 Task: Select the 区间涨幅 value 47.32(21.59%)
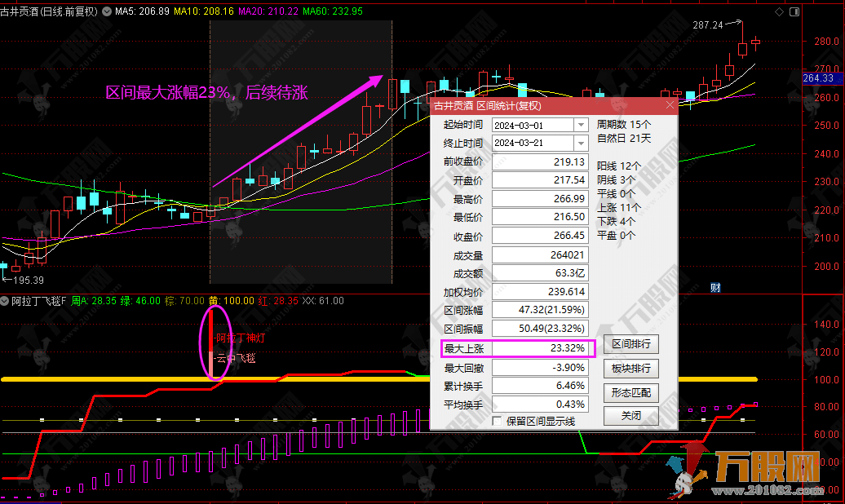point(540,310)
